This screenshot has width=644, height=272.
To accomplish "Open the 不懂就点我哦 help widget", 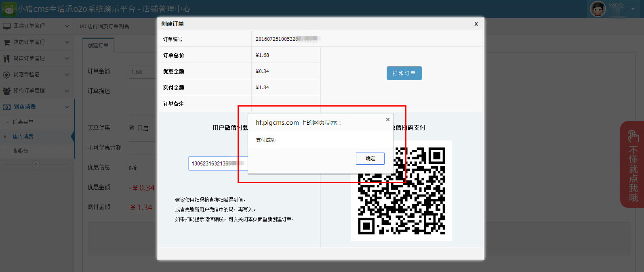I will (632, 165).
